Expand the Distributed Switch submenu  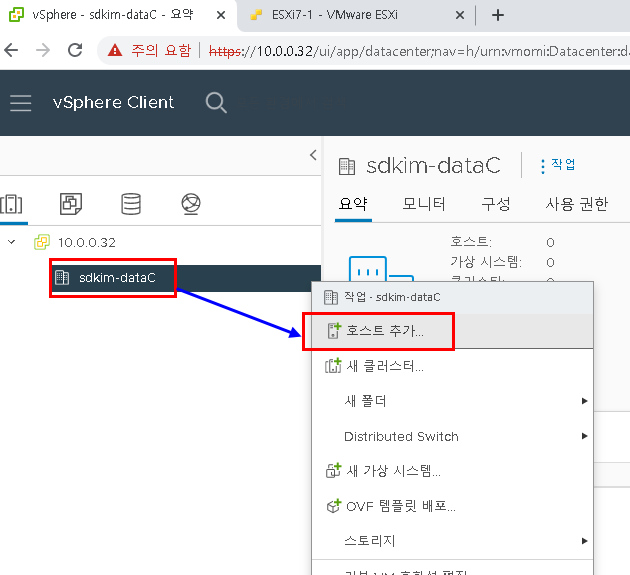point(452,436)
